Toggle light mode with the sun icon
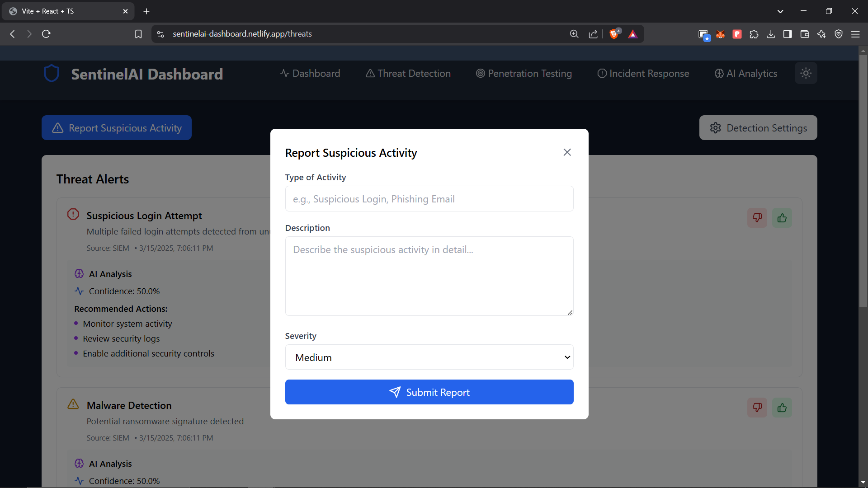Image resolution: width=868 pixels, height=488 pixels. click(x=806, y=73)
